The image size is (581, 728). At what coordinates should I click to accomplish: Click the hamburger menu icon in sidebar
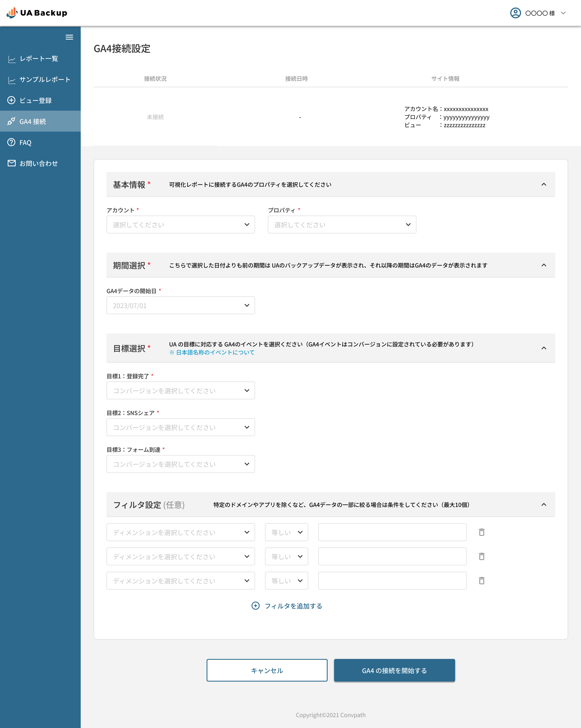69,37
